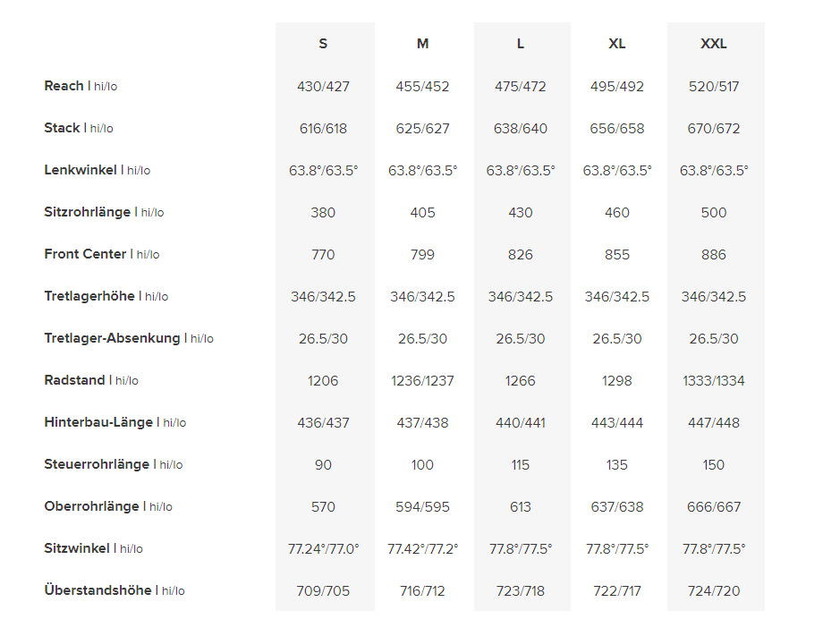This screenshot has width=840, height=636.
Task: Click the S size column header
Action: coord(323,44)
